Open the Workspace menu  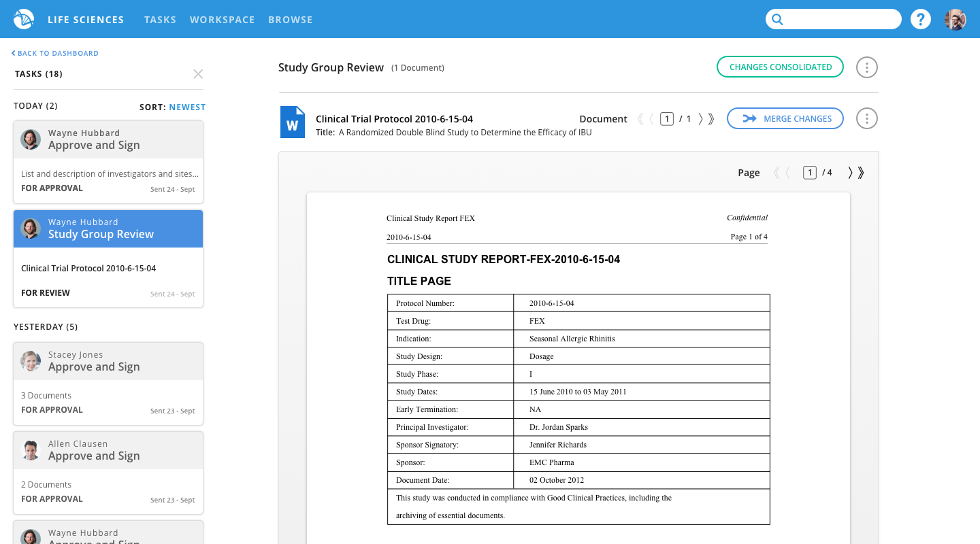click(x=223, y=20)
